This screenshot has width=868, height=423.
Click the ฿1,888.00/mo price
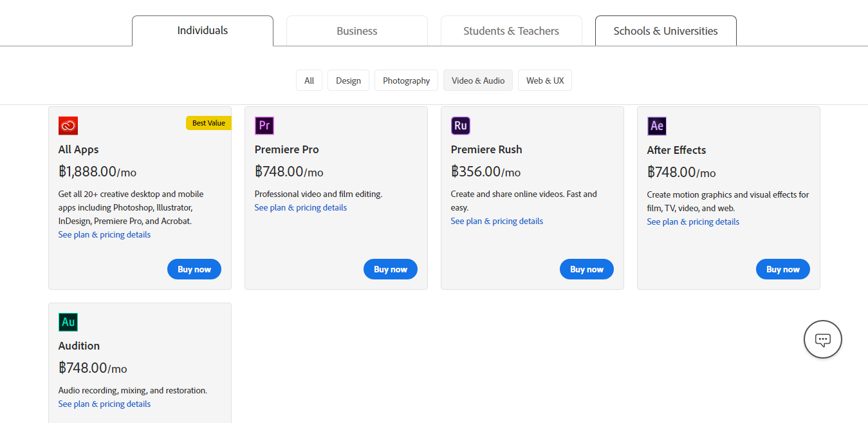pyautogui.click(x=97, y=172)
